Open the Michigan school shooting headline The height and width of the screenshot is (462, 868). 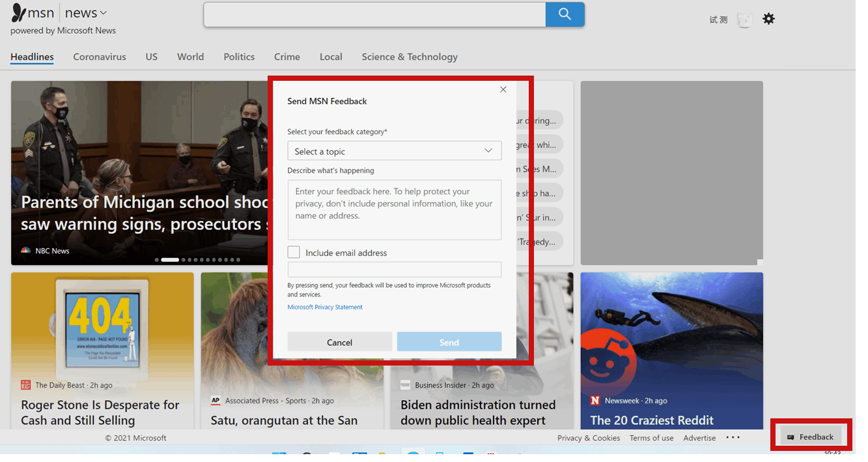click(145, 213)
